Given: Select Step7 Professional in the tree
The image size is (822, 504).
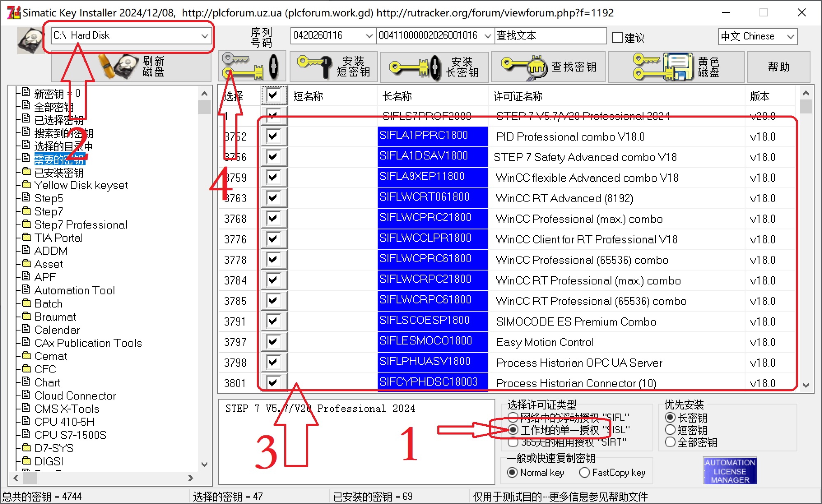Looking at the screenshot, I should click(81, 224).
